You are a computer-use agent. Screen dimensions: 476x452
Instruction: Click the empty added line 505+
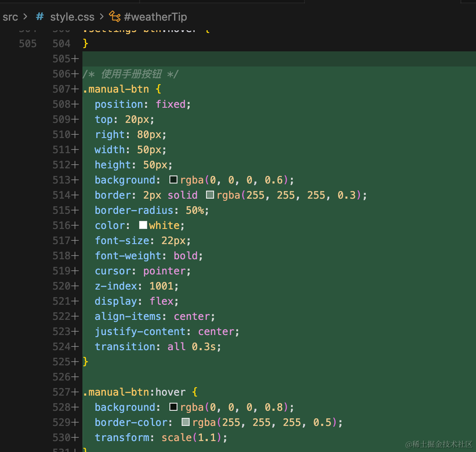279,58
